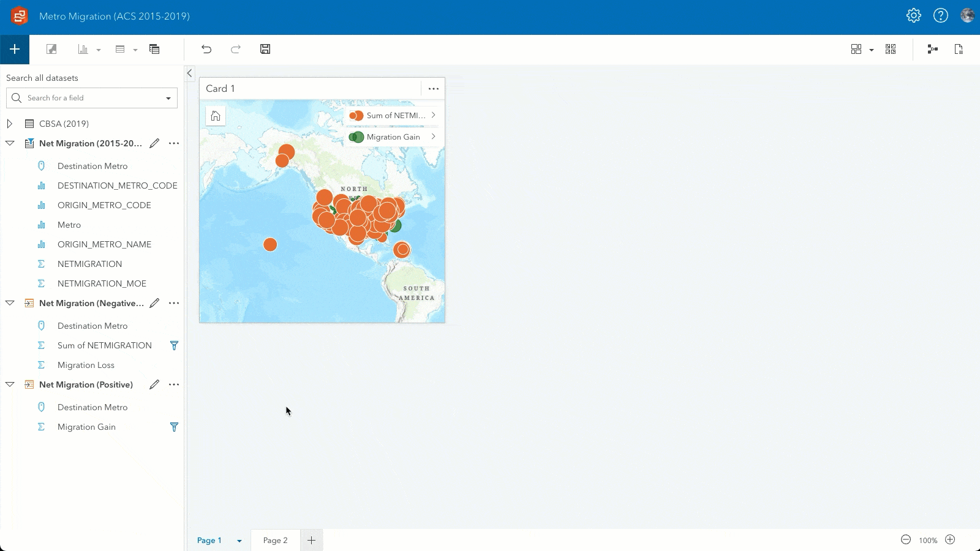This screenshot has height=551, width=980.
Task: Select the NETMIGRATION field
Action: coord(89,264)
